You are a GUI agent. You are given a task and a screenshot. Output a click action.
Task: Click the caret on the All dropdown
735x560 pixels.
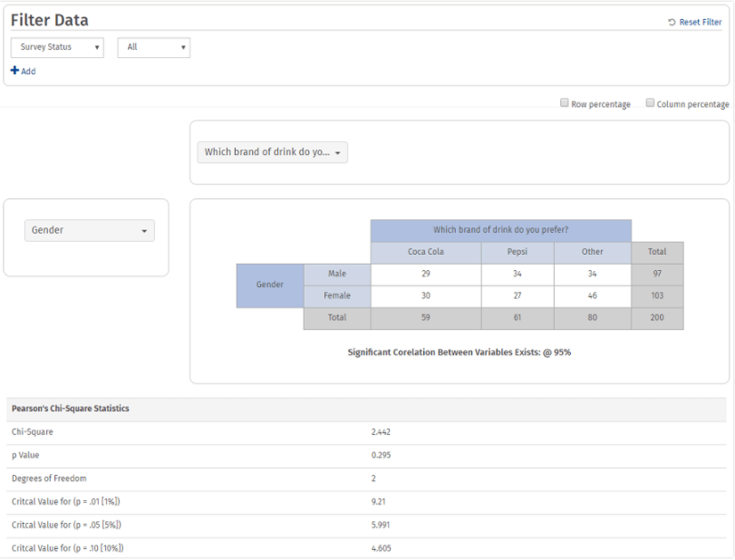click(x=183, y=47)
